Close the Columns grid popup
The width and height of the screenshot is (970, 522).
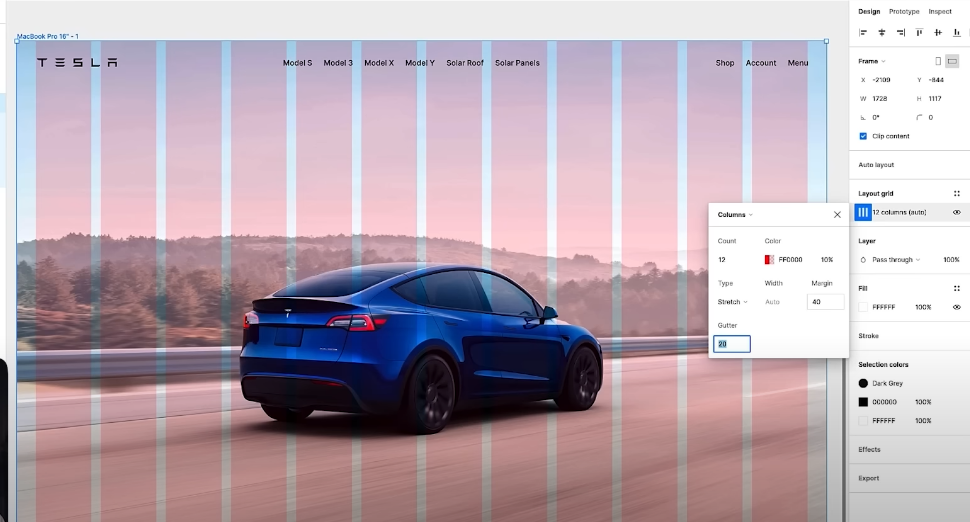pos(837,215)
